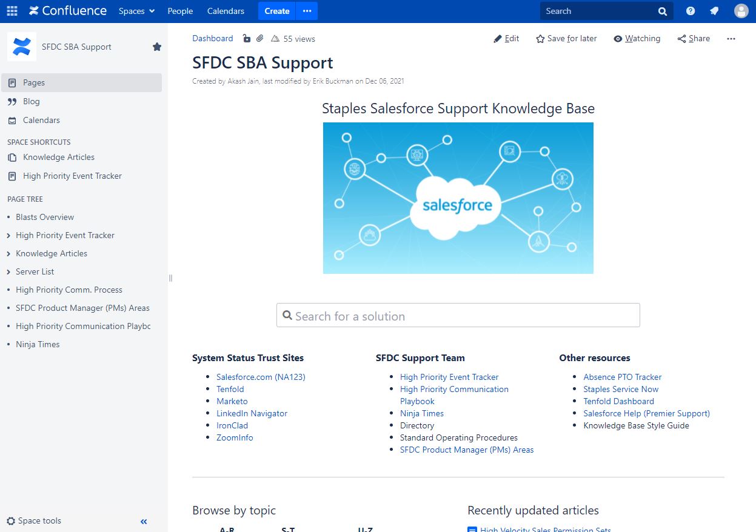Open Salesforce Help (Premier Support) link
756x532 pixels.
646,413
